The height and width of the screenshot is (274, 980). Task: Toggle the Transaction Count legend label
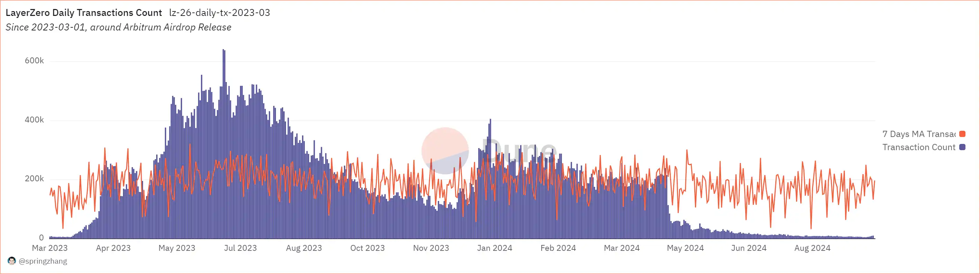pos(918,147)
